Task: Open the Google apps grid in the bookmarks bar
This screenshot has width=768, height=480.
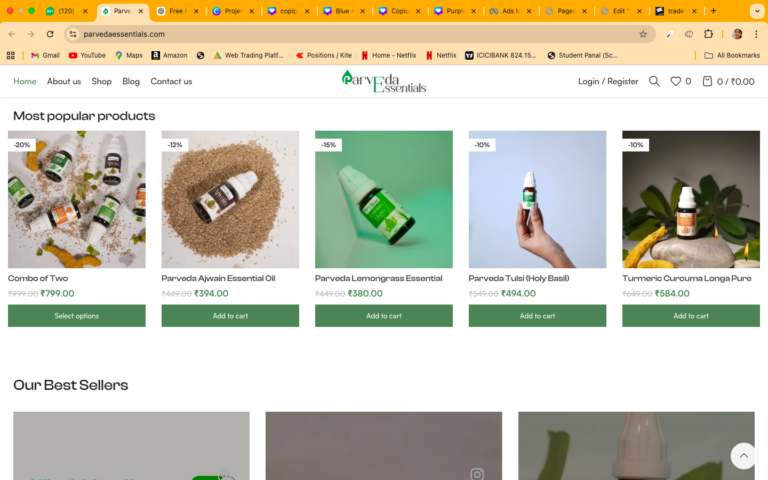Action: point(11,55)
